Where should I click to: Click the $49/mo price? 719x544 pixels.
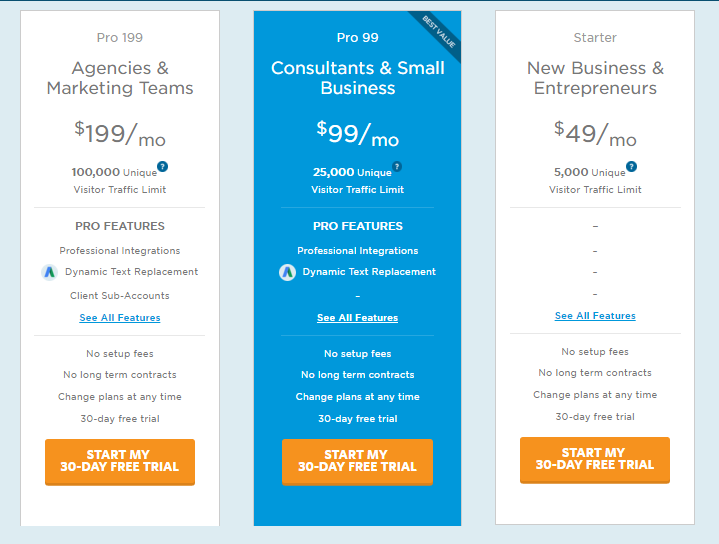click(x=595, y=133)
